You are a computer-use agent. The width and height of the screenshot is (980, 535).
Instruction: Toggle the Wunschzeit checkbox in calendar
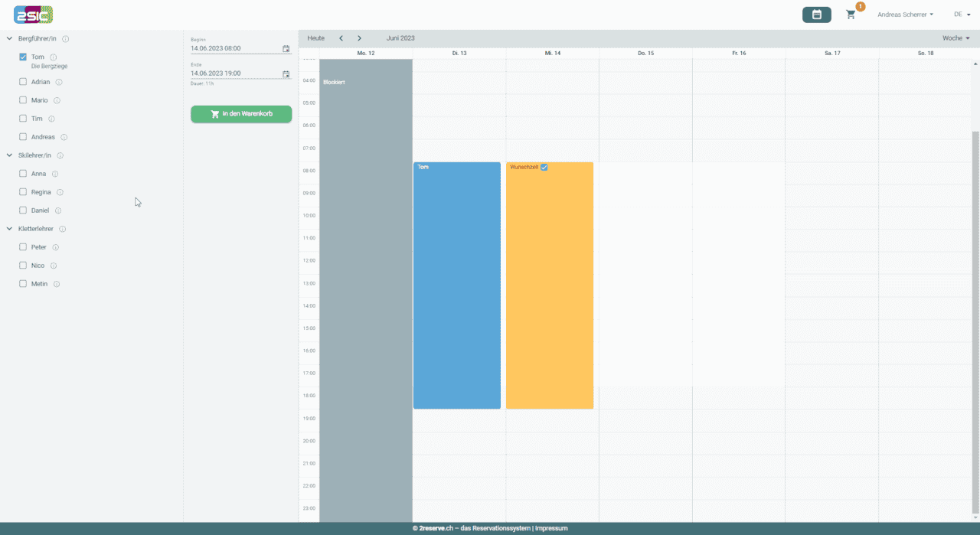pyautogui.click(x=544, y=167)
